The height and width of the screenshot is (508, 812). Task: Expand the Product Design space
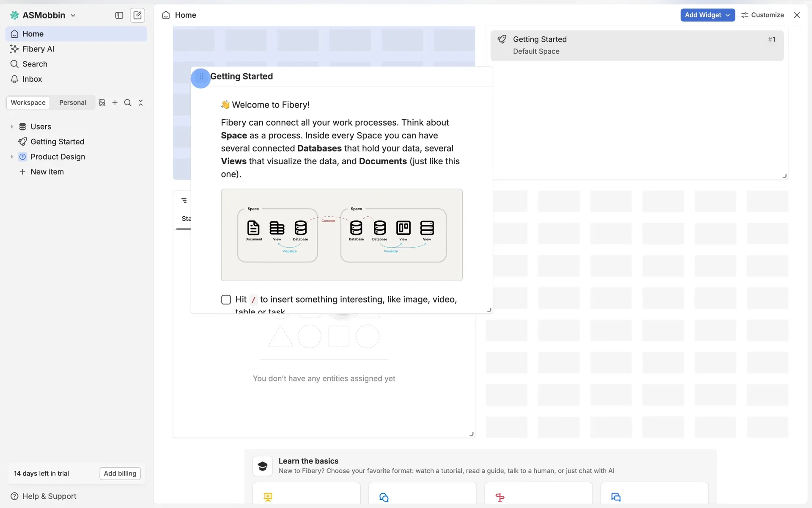[x=12, y=157]
